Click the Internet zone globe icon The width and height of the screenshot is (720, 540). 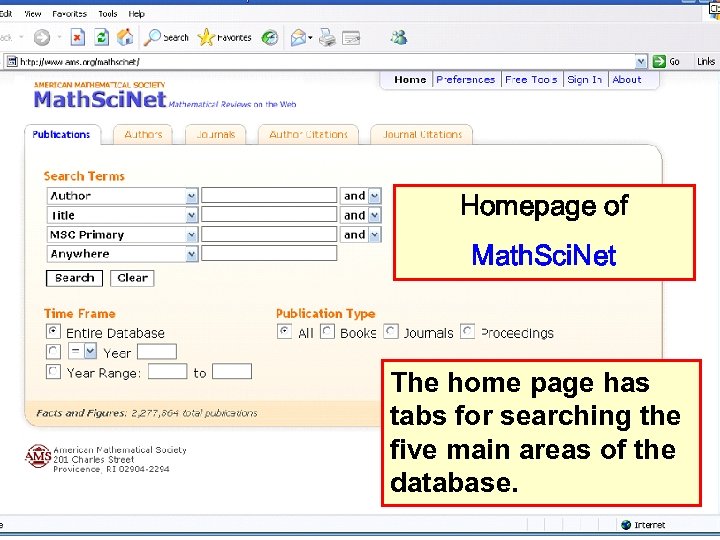click(x=625, y=524)
